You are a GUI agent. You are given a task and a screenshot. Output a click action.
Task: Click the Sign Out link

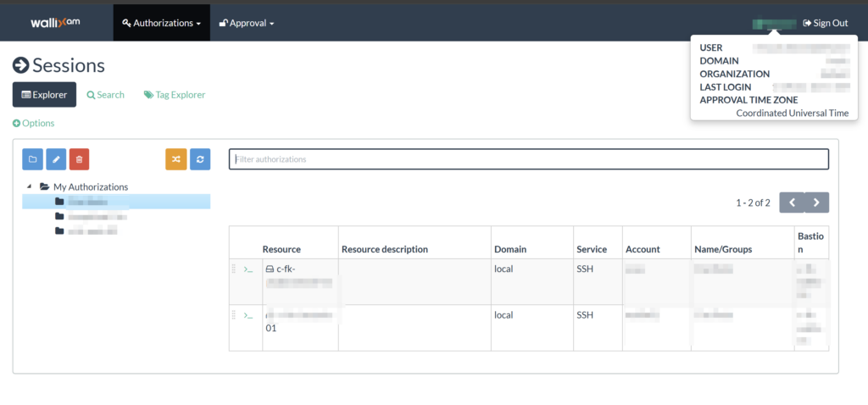(825, 23)
